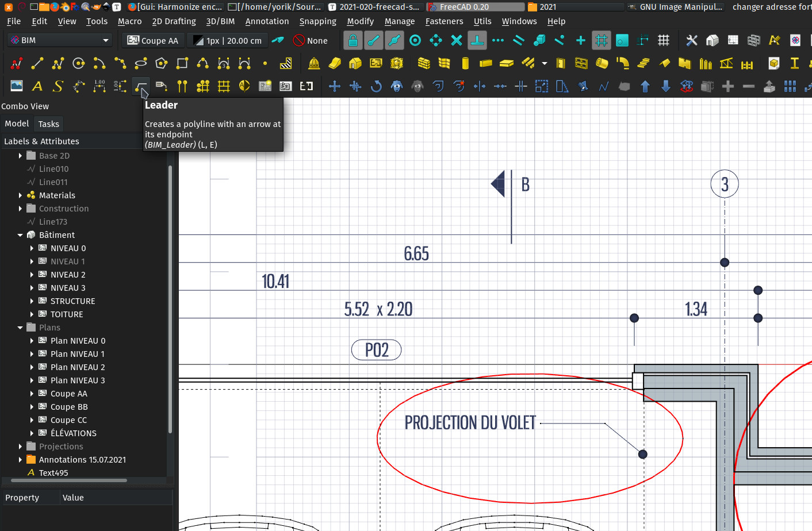This screenshot has height=531, width=812.
Task: Expand the Projections folder
Action: click(x=21, y=446)
